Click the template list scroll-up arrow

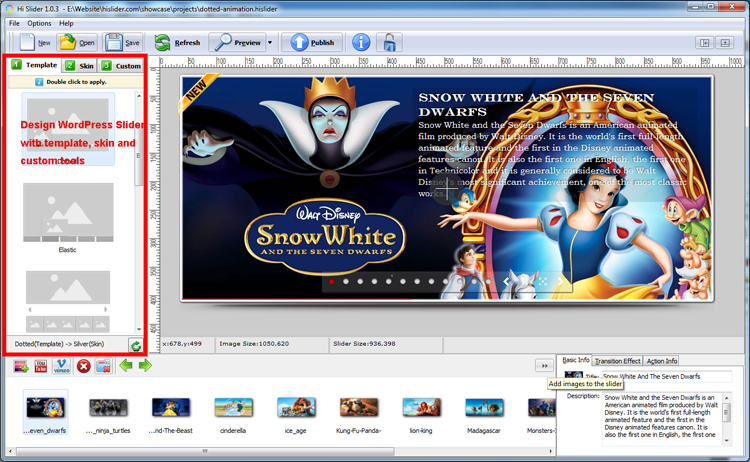pyautogui.click(x=139, y=96)
